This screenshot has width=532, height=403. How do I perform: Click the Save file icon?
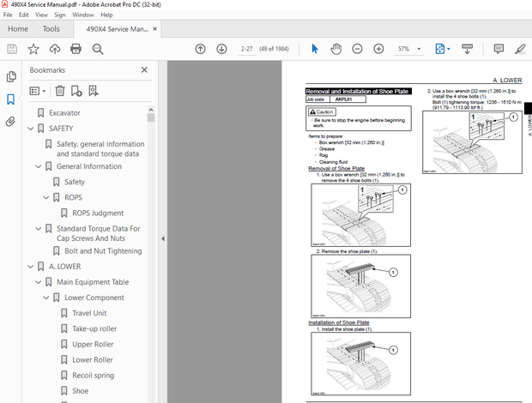tap(12, 49)
